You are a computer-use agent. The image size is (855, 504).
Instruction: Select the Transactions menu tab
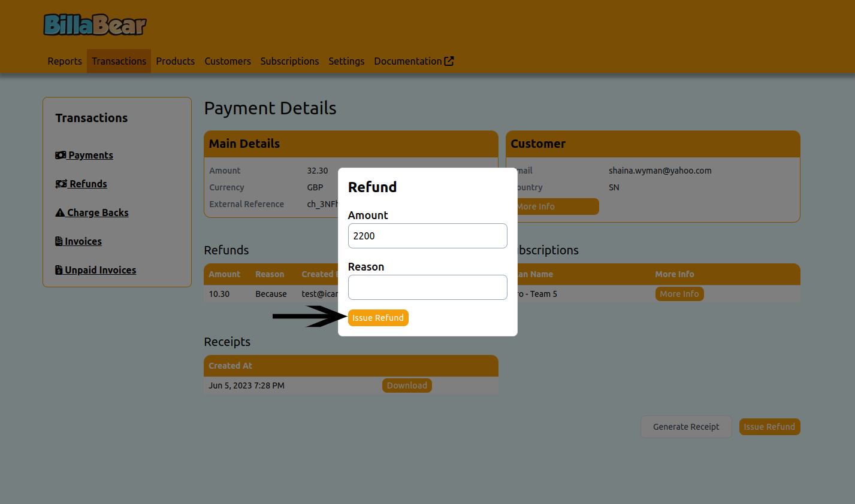119,61
